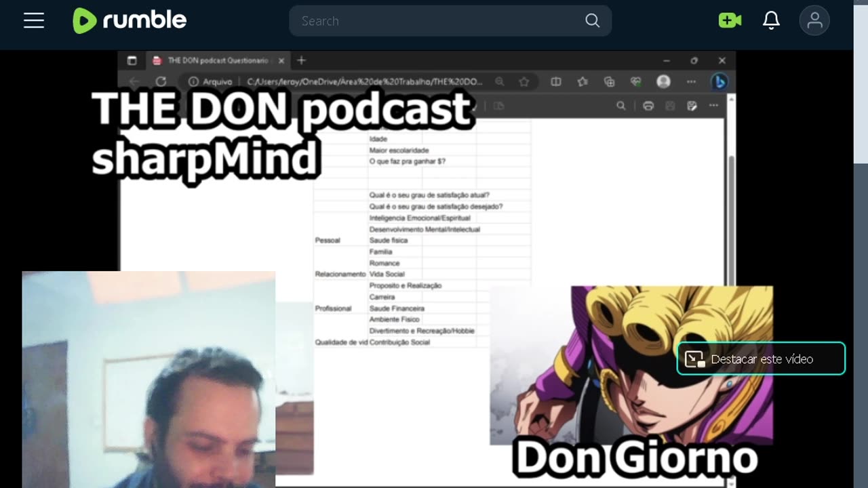Viewport: 868px width, 488px height.
Task: Click the 'Destacar este vídeo' button
Action: click(761, 359)
